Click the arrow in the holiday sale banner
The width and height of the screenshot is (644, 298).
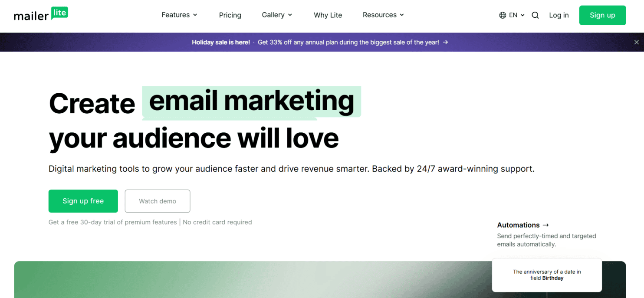pos(446,42)
